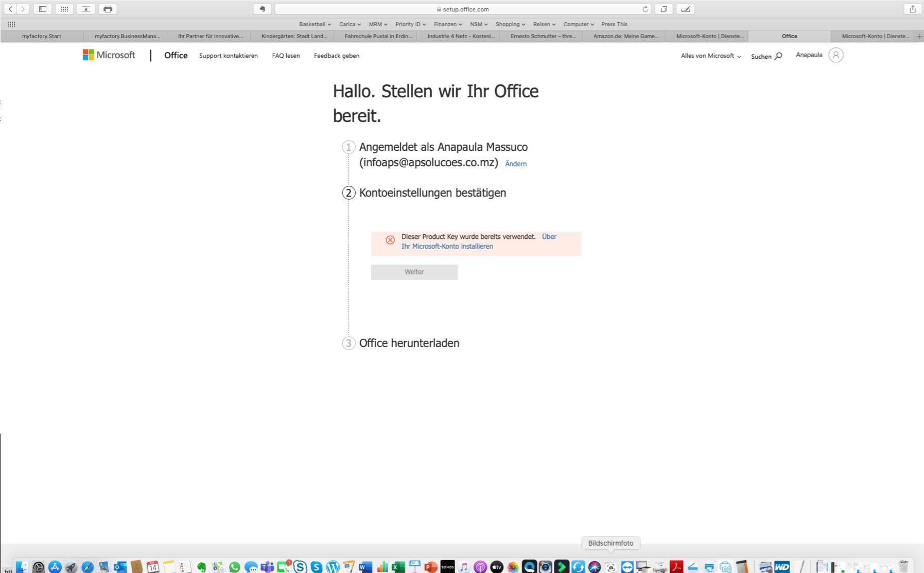Click the Microsoft logo
Screen dimensions: 924x573
pyautogui.click(x=109, y=55)
